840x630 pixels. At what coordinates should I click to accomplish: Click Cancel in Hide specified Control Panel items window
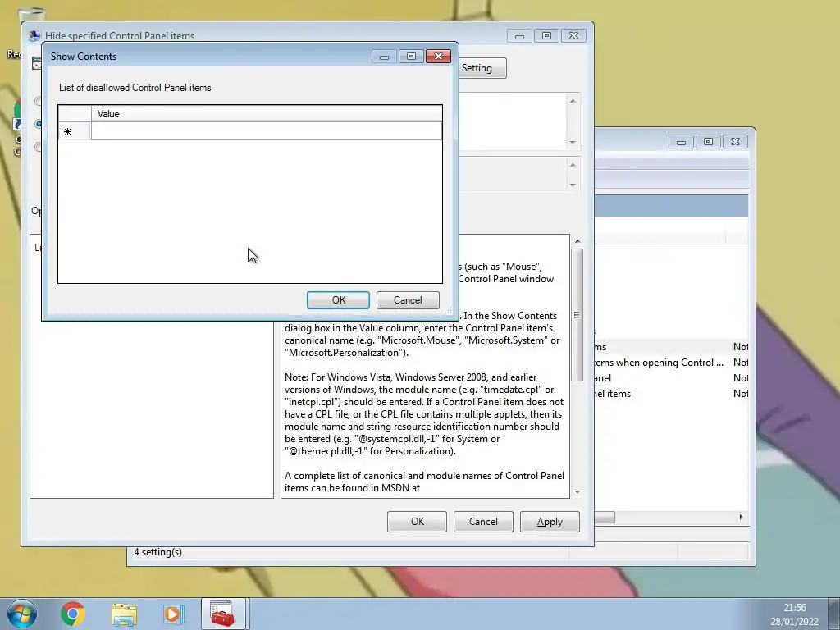pos(483,522)
